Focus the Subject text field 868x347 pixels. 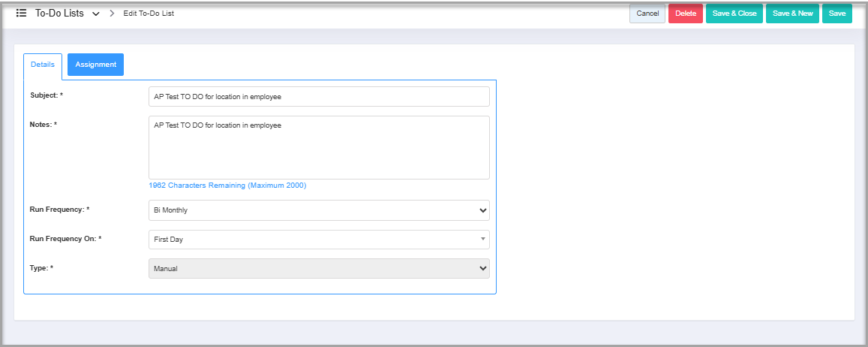pyautogui.click(x=319, y=97)
